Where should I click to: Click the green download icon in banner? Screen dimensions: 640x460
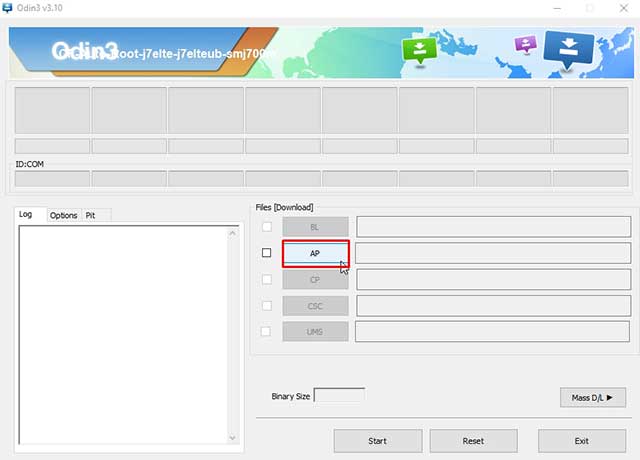[420, 51]
